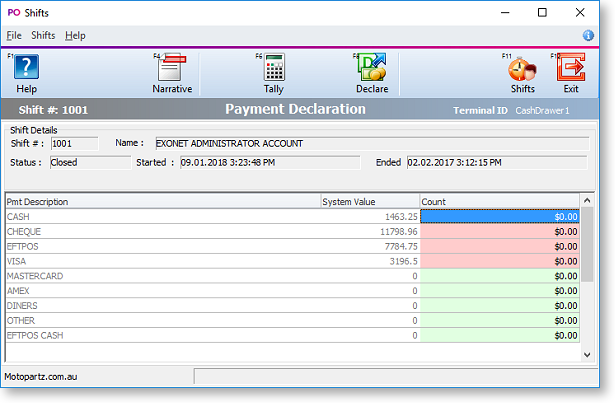Click the Shift # input field
This screenshot has width=615, height=403.
[x=74, y=144]
